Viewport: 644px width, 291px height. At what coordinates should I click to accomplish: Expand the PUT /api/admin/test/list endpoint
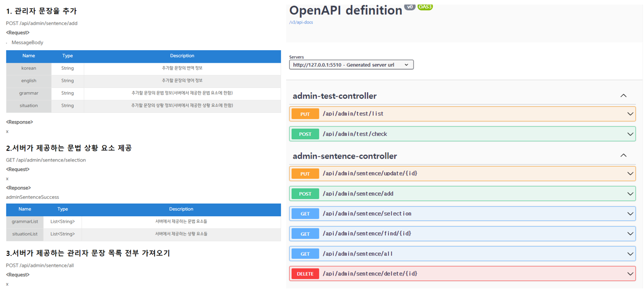630,114
